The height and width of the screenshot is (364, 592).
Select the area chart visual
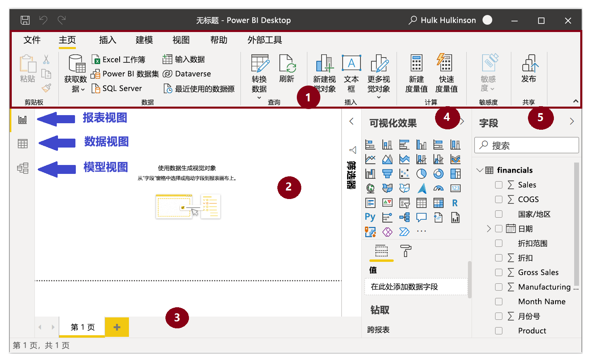[x=387, y=159]
